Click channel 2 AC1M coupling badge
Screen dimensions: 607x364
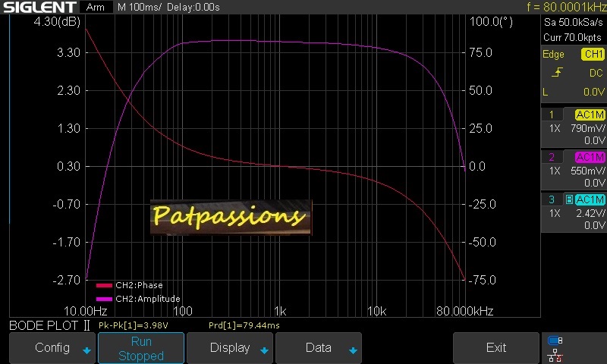coord(590,157)
